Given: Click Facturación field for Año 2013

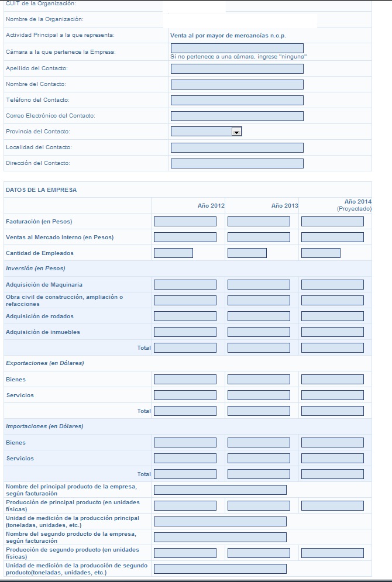Looking at the screenshot, I should pyautogui.click(x=259, y=222).
